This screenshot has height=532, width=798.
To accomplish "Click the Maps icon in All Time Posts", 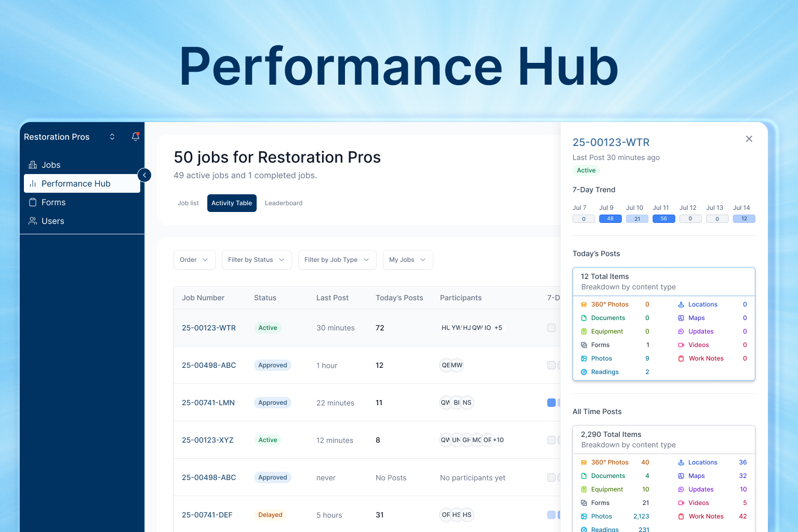I will pyautogui.click(x=681, y=476).
